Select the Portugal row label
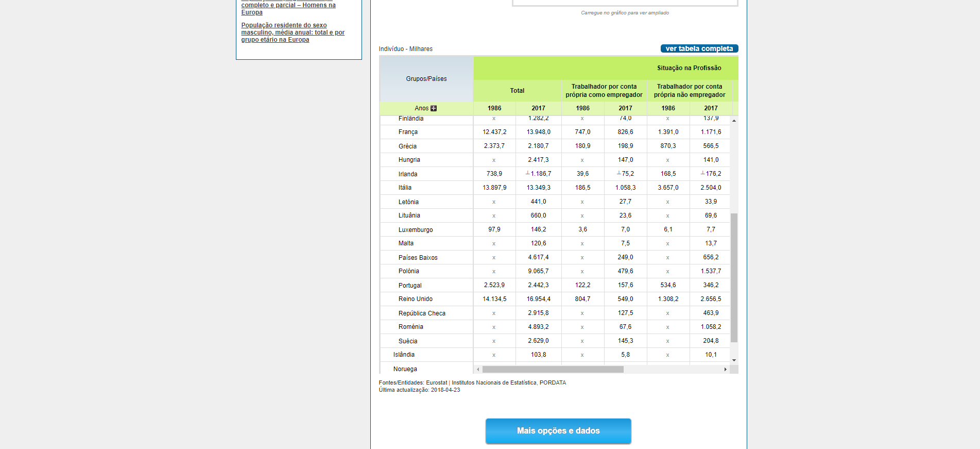 click(x=410, y=286)
